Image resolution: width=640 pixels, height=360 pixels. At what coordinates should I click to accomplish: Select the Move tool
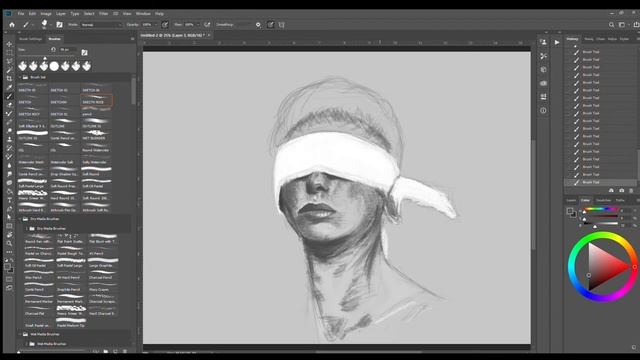pos(9,44)
